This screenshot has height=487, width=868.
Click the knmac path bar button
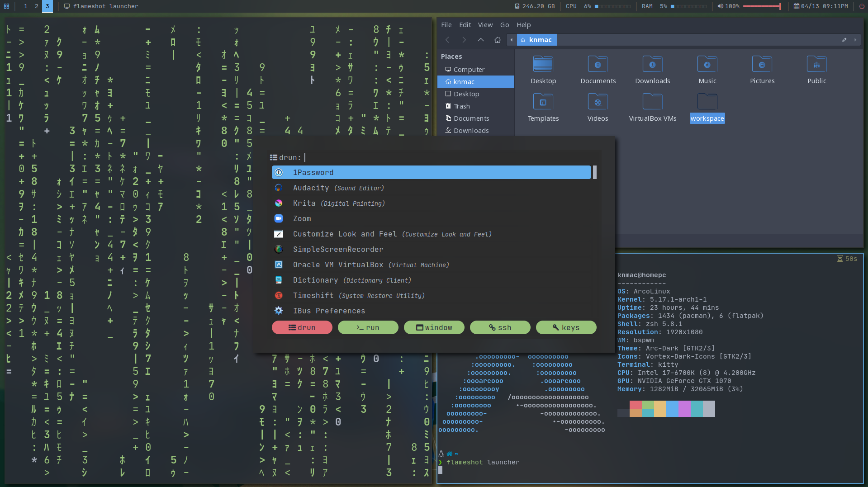pyautogui.click(x=536, y=40)
